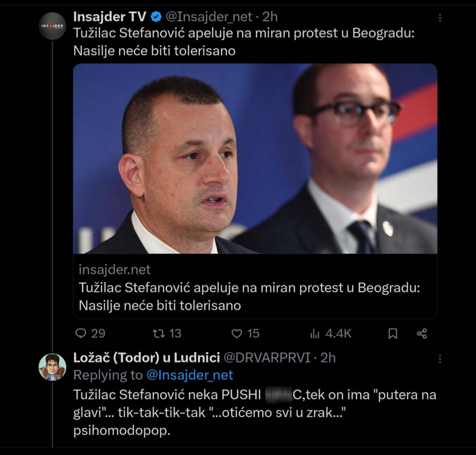Open the article preview photo
This screenshot has height=455, width=476.
[255, 159]
